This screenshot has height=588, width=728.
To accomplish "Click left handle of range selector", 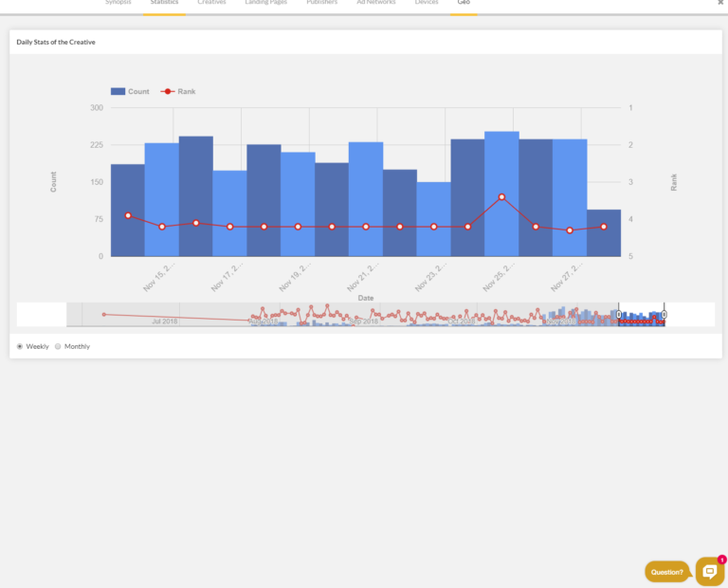I will (x=619, y=314).
